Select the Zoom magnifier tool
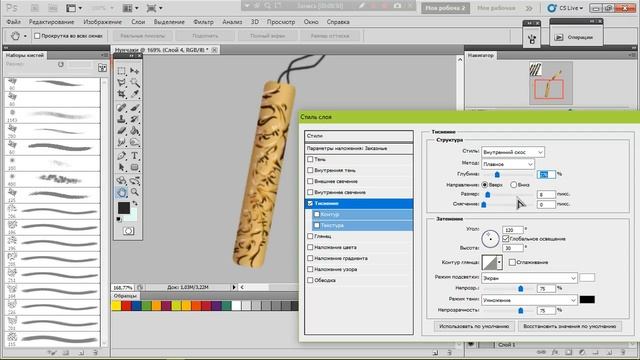Viewport: 640px width, 360px height. pyautogui.click(x=135, y=192)
